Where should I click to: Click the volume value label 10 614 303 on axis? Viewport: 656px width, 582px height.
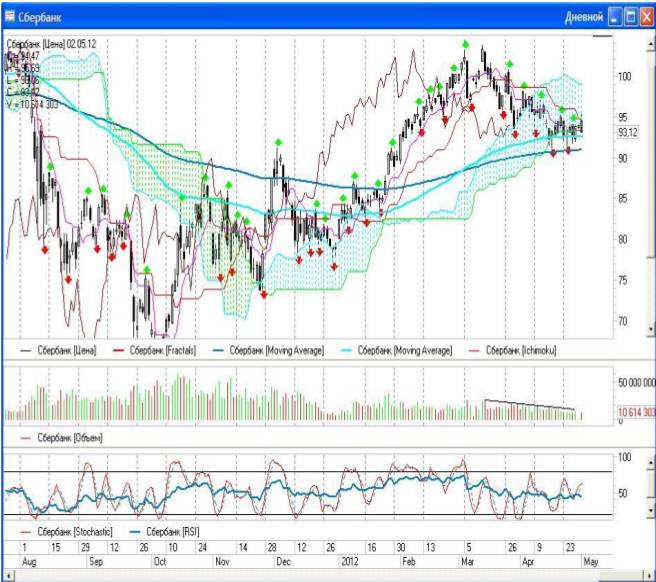(636, 412)
